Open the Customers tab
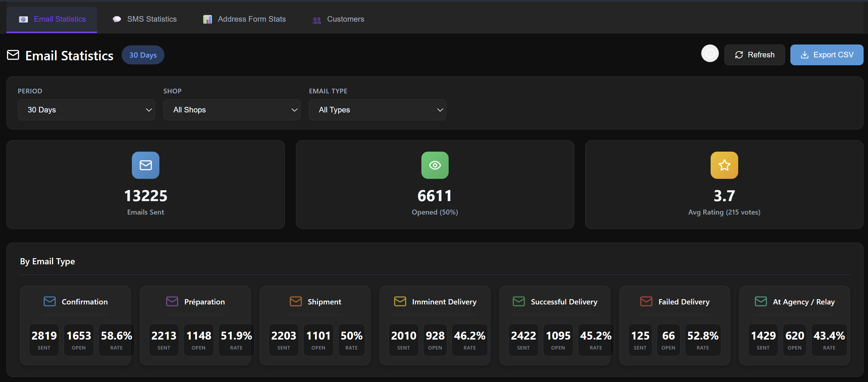 coord(338,19)
